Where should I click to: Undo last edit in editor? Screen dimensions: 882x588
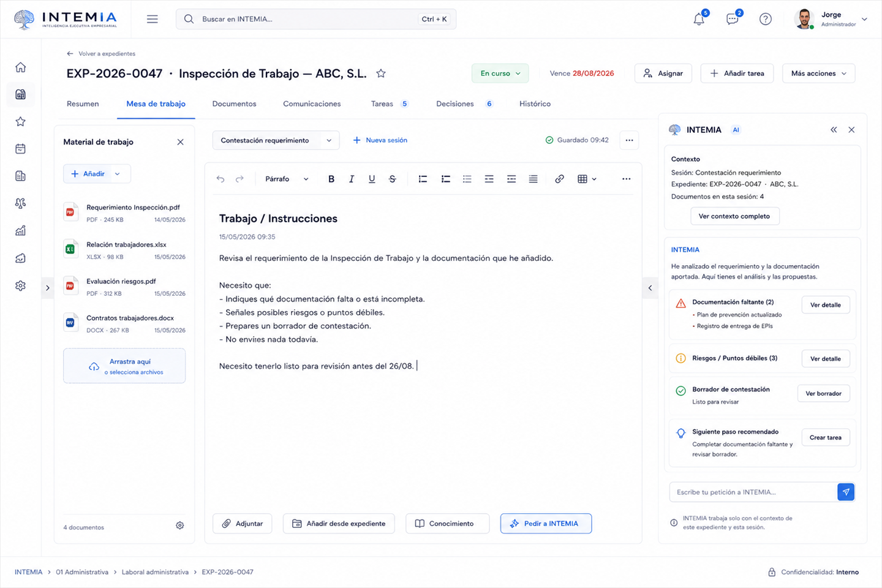221,179
